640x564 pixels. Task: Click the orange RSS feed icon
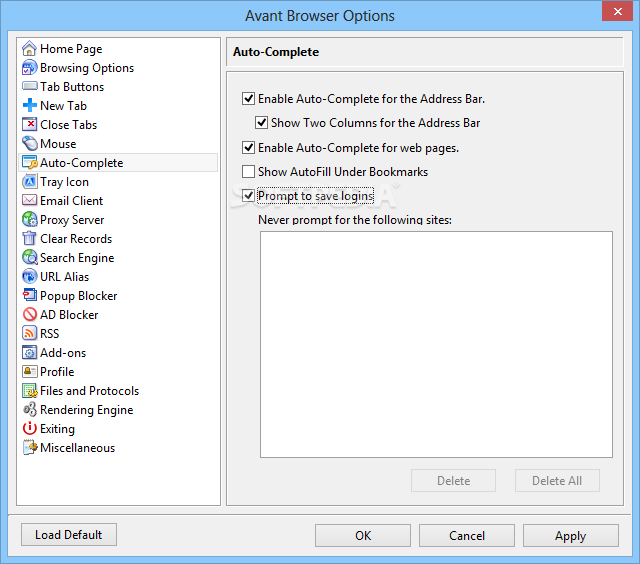(x=29, y=333)
